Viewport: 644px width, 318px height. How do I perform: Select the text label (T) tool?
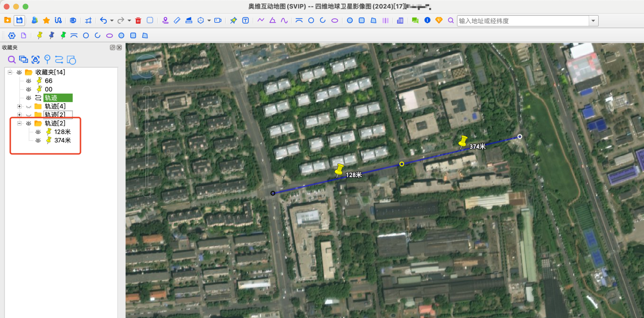[245, 21]
